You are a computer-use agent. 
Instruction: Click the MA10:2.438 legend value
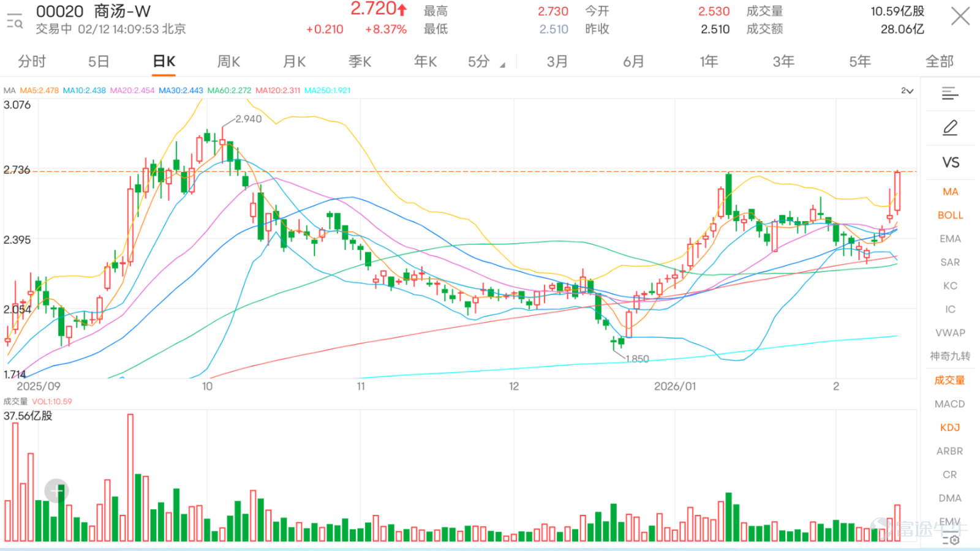[x=85, y=91]
